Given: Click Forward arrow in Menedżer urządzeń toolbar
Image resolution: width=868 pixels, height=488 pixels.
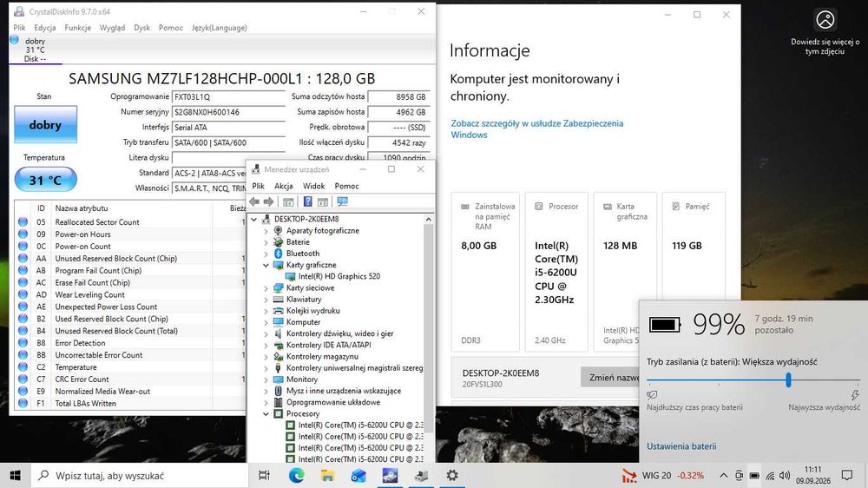Looking at the screenshot, I should pos(268,201).
